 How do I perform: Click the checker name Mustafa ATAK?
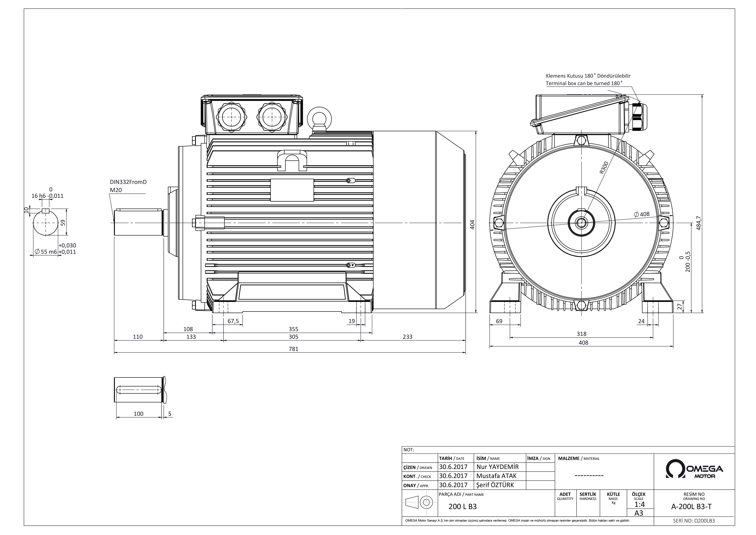496,476
